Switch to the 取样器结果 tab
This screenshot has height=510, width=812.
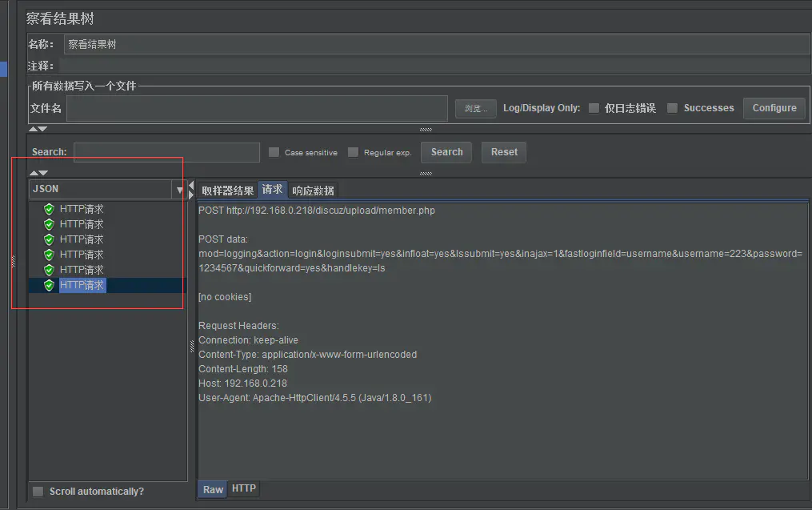227,191
